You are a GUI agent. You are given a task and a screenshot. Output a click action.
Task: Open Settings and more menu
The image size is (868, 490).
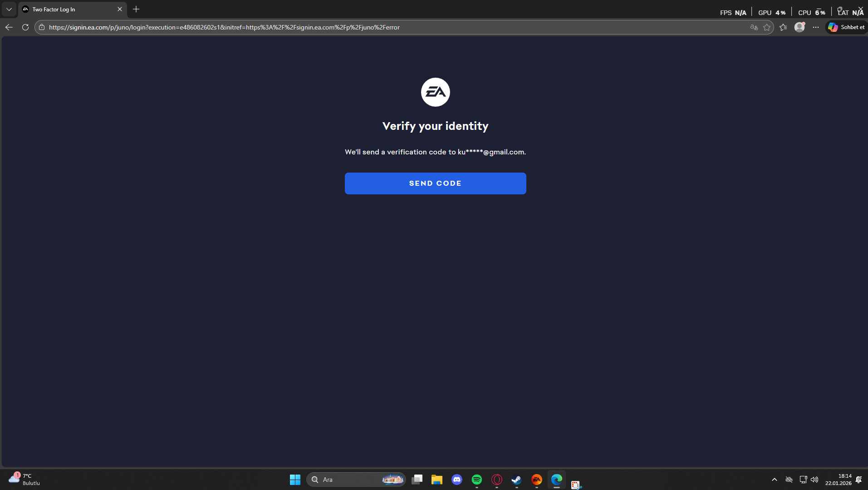click(x=816, y=27)
